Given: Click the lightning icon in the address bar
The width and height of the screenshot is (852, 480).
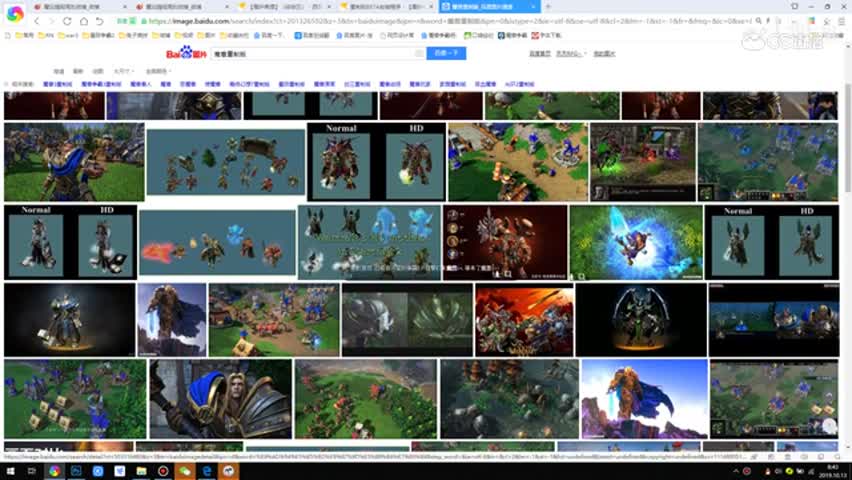Looking at the screenshot, I should coord(768,21).
